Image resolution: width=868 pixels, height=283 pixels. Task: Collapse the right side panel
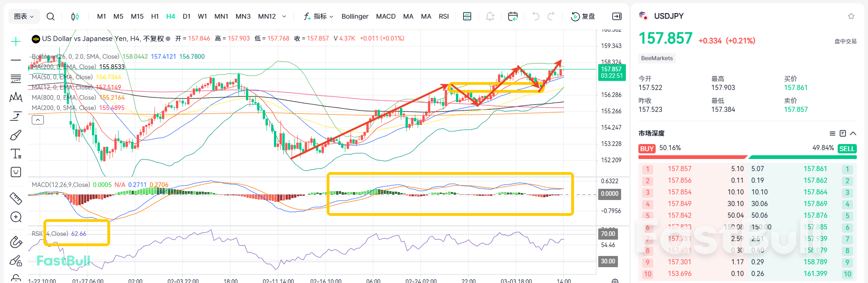(x=616, y=17)
